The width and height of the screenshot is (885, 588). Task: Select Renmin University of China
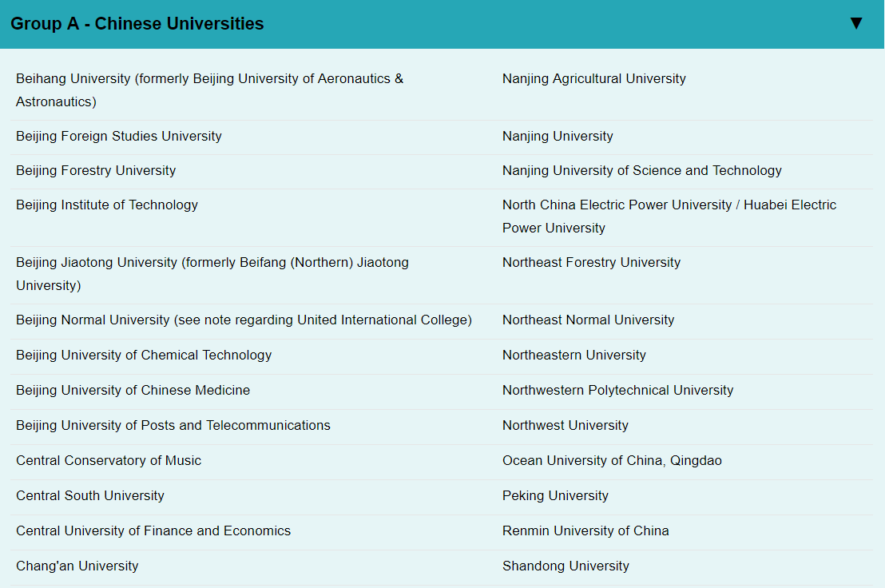(585, 530)
